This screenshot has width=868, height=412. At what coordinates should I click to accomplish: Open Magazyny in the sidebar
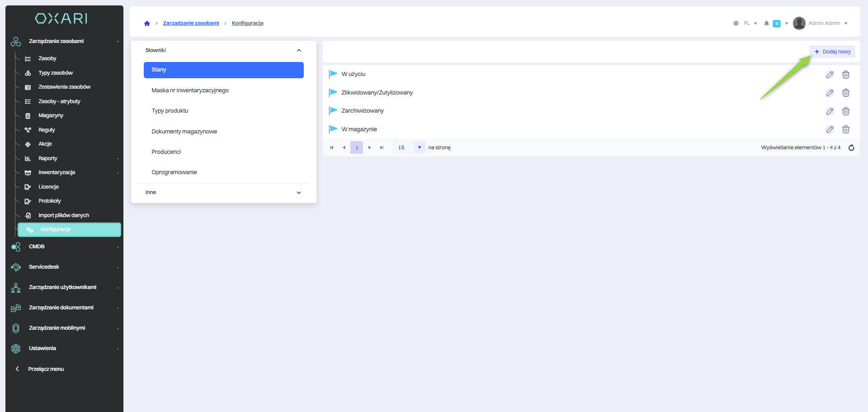click(x=51, y=116)
